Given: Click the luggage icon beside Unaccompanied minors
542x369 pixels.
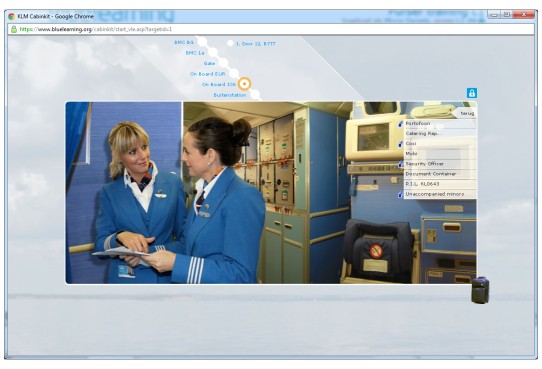Looking at the screenshot, I should (401, 195).
